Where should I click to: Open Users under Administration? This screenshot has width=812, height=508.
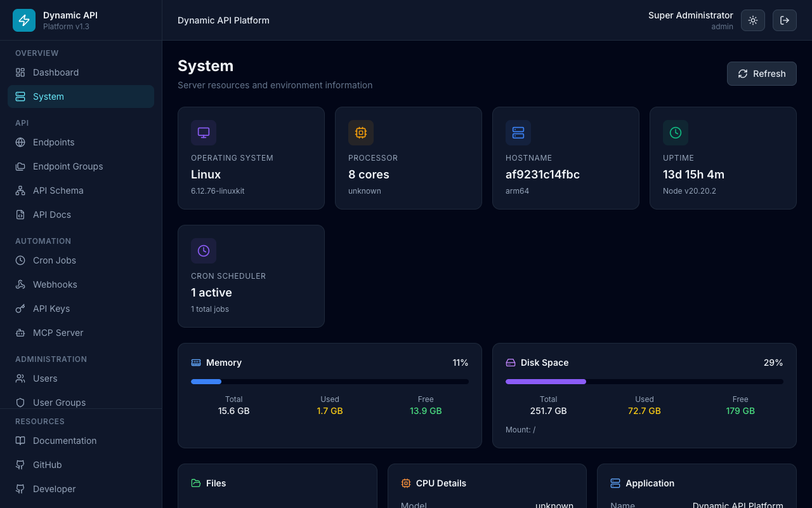[x=81, y=378]
